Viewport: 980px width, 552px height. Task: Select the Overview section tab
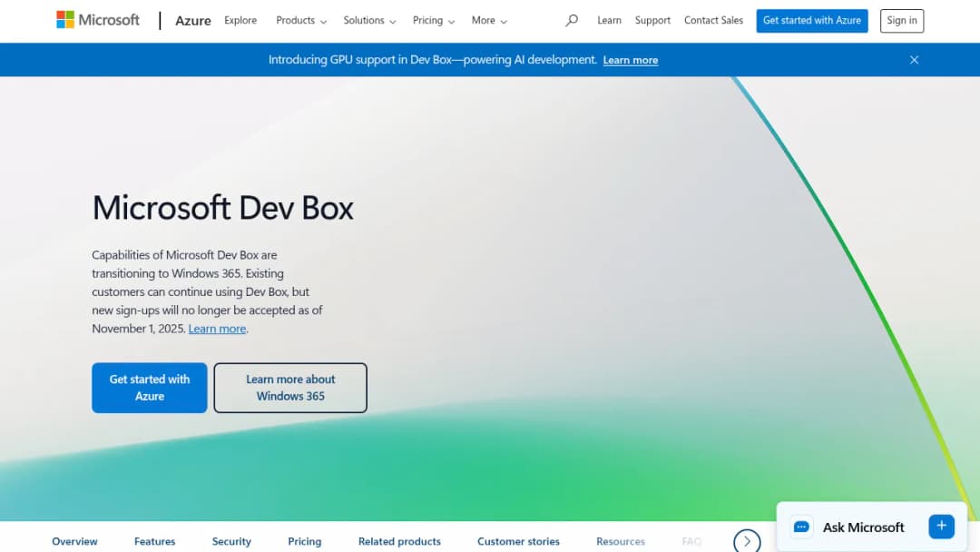point(74,541)
